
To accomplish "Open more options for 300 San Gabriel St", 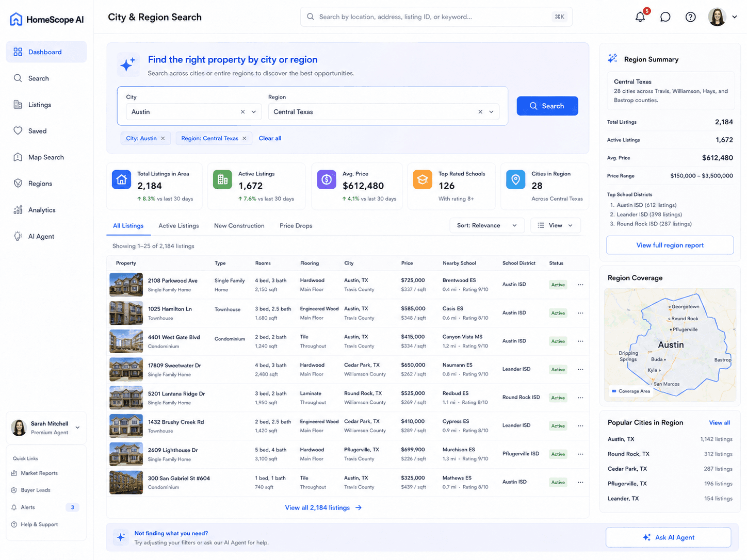I will tap(580, 482).
